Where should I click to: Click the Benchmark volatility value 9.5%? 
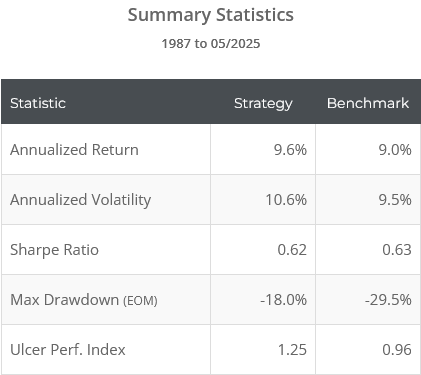395,200
